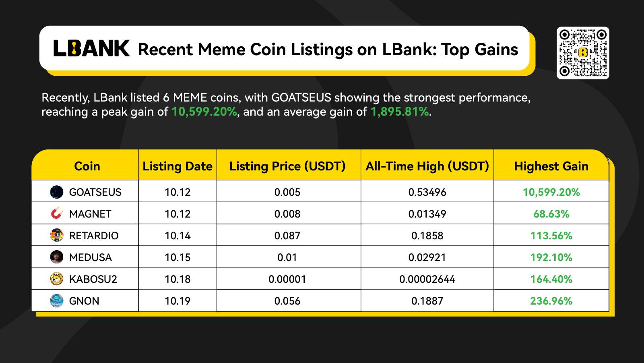The height and width of the screenshot is (363, 644).
Task: Click the RETARDIO coin icon
Action: click(x=57, y=235)
